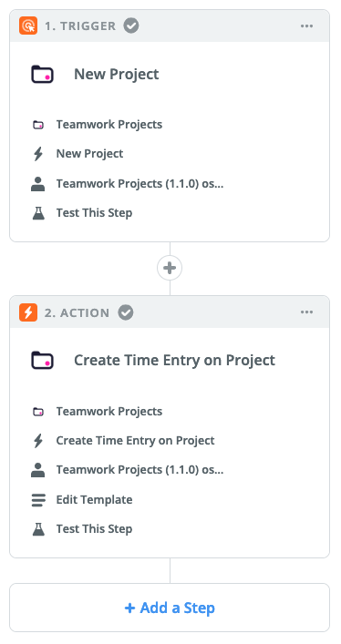Image resolution: width=341 pixels, height=644 pixels.
Task: Open action's Teamwork Projects (1.1.0) account
Action: (x=128, y=470)
